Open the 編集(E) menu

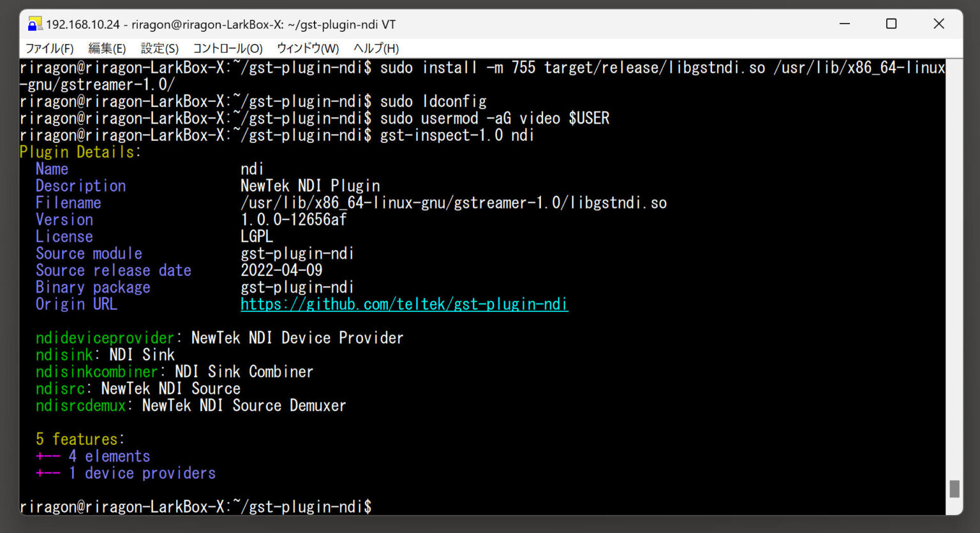tap(107, 48)
